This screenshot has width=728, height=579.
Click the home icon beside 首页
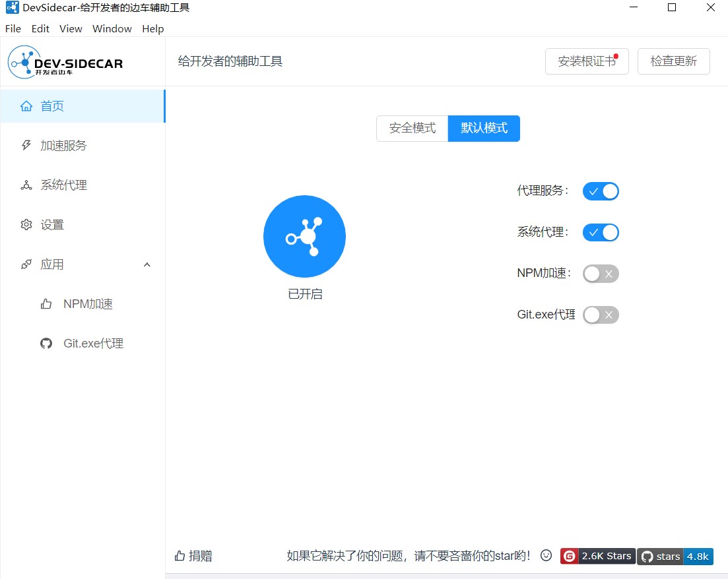click(26, 106)
